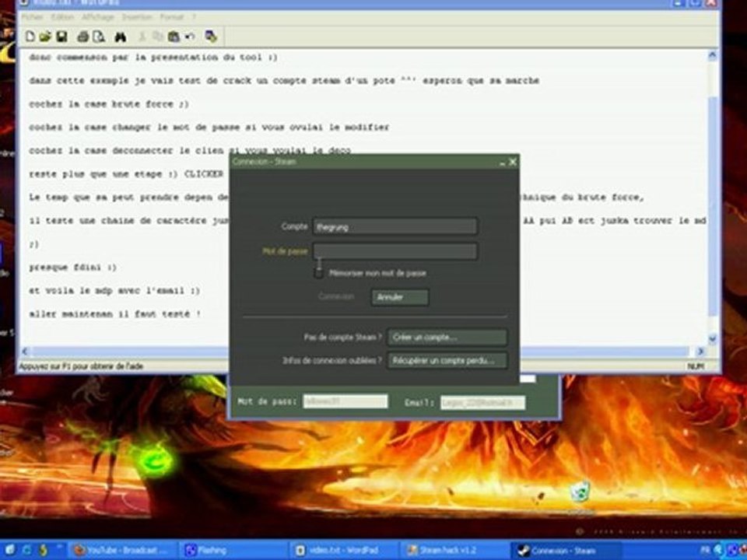Viewport: 747px width, 560px height.
Task: Click the line 'cochez la case changer le mot de passe'
Action: (x=209, y=127)
